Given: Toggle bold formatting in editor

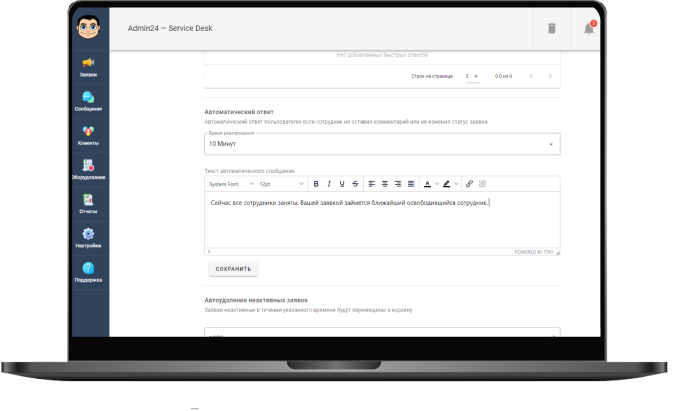Looking at the screenshot, I should (316, 184).
